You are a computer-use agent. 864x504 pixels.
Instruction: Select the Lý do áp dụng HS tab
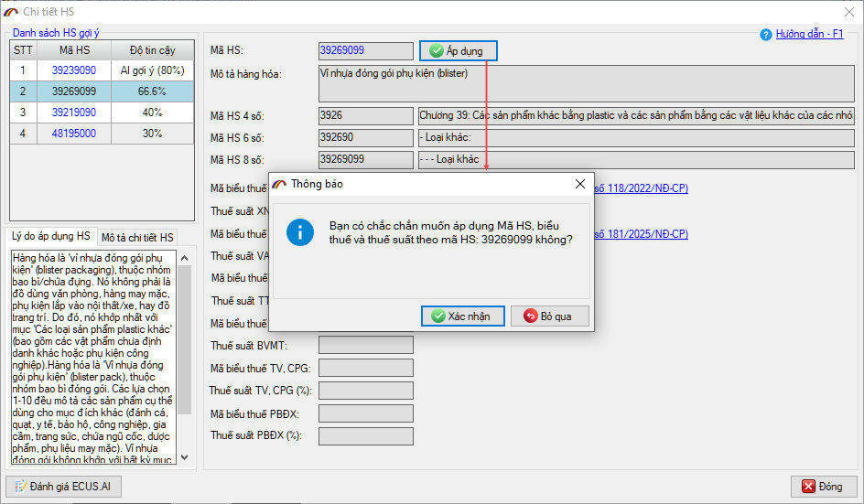pos(51,237)
